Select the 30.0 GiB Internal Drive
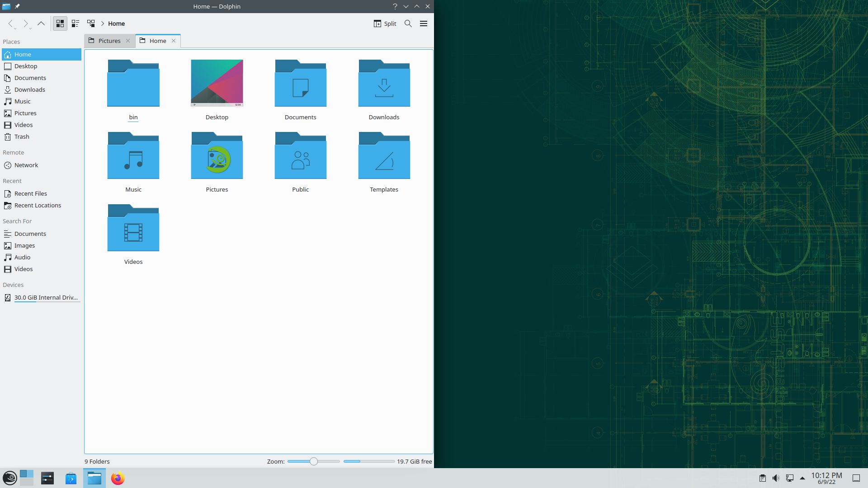 (45, 297)
